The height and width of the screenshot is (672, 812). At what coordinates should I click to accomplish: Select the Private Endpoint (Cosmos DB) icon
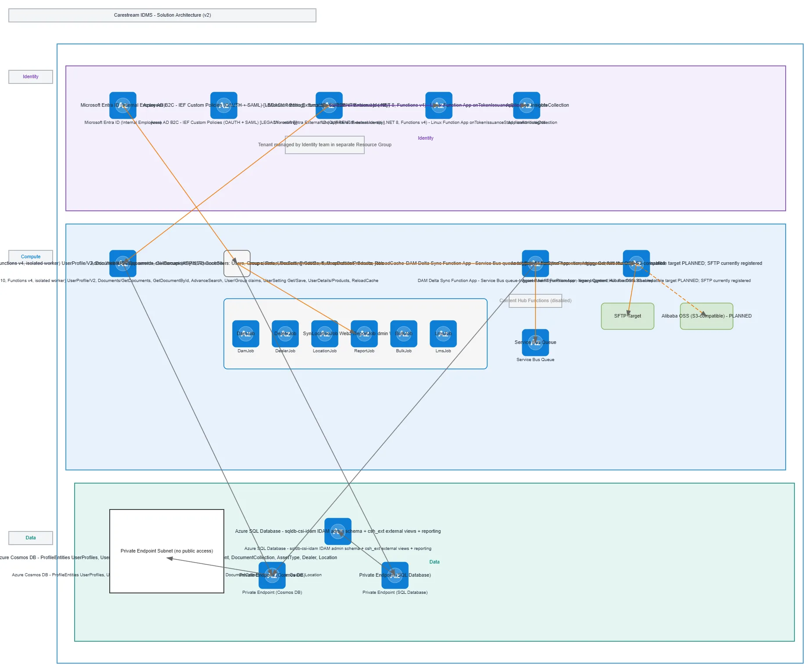[x=272, y=575]
